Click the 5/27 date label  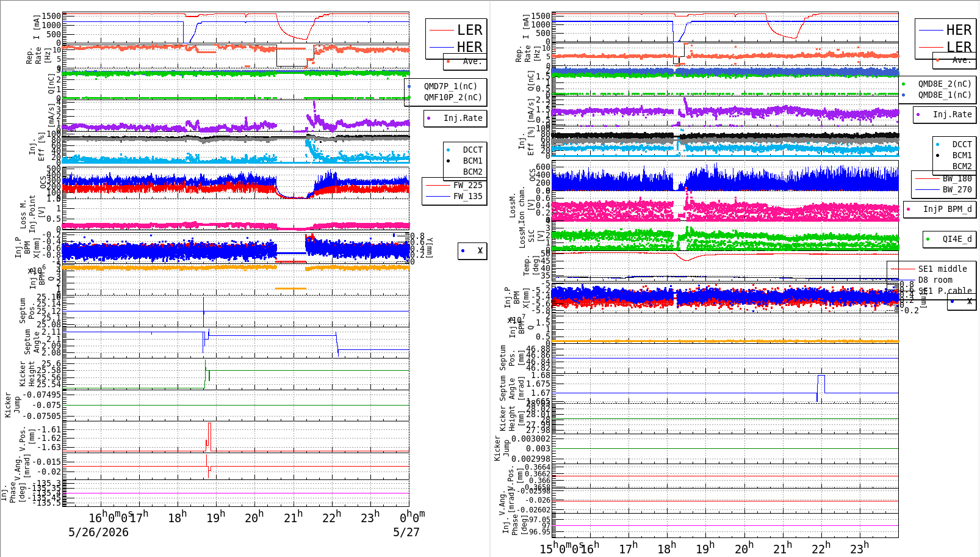point(406,532)
